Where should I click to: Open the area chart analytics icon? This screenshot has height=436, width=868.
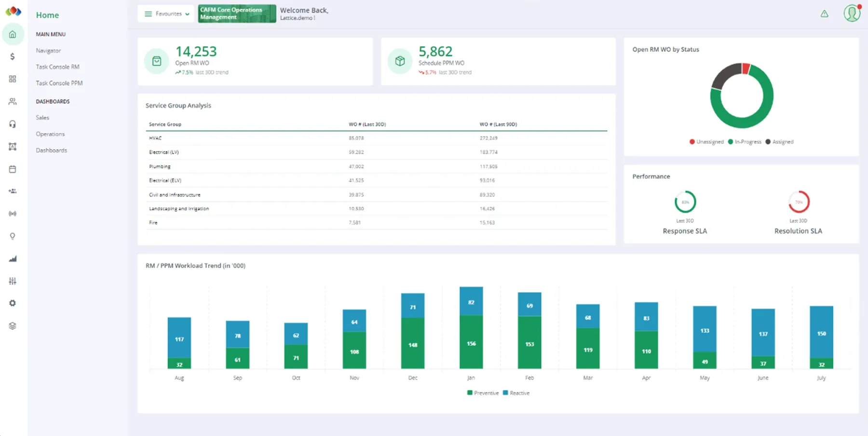(13, 259)
